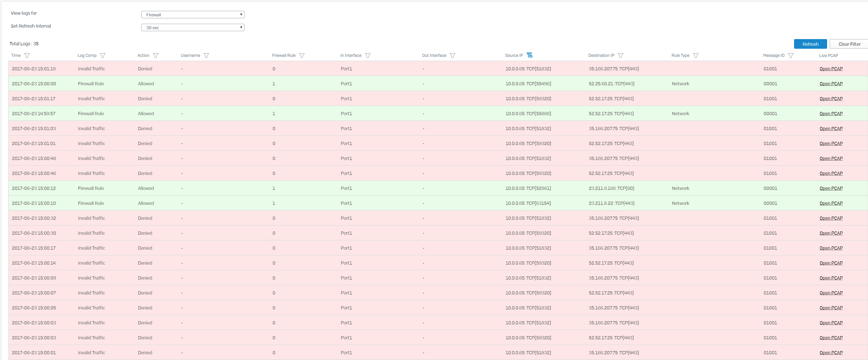The image size is (868, 360).
Task: Open the 'View logs for' Firewall dropdown
Action: tap(193, 14)
